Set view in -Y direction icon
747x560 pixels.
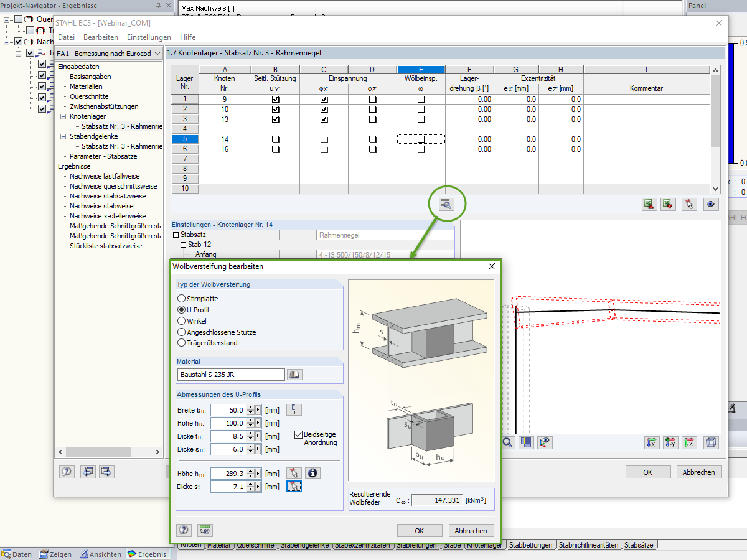670,442
